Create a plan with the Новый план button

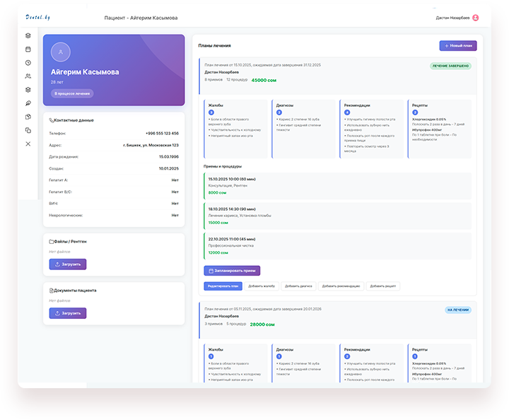tap(457, 46)
